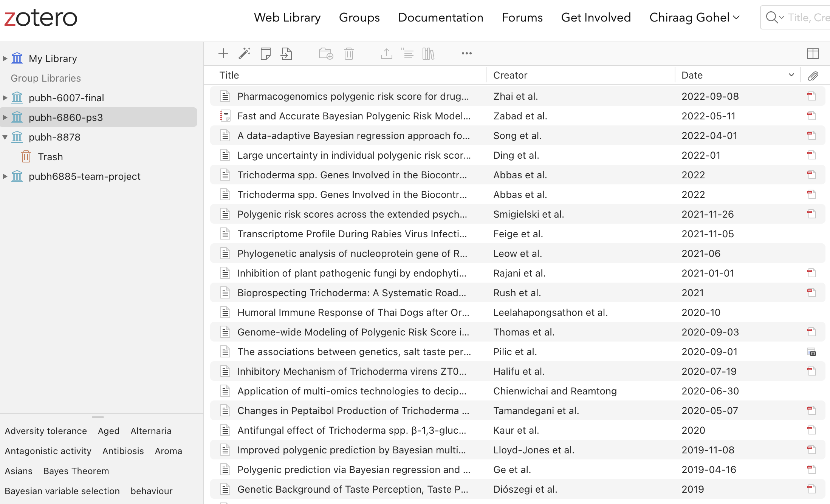
Task: Click the New Note icon
Action: click(266, 53)
